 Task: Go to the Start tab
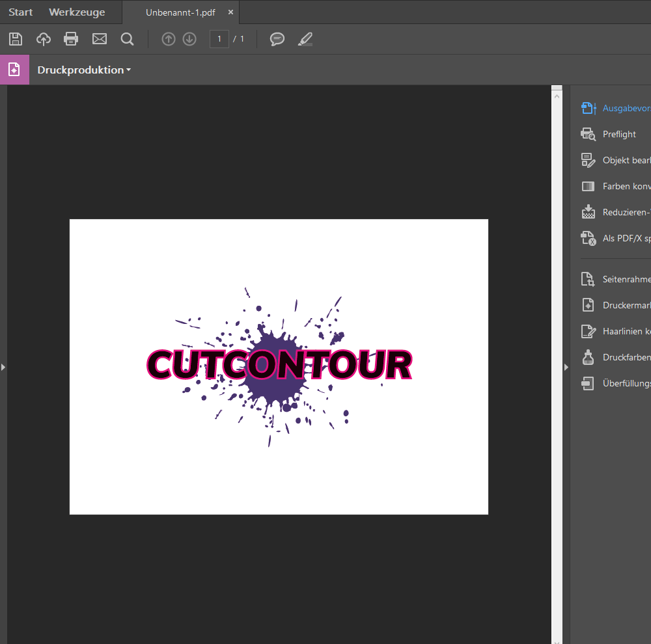tap(20, 12)
